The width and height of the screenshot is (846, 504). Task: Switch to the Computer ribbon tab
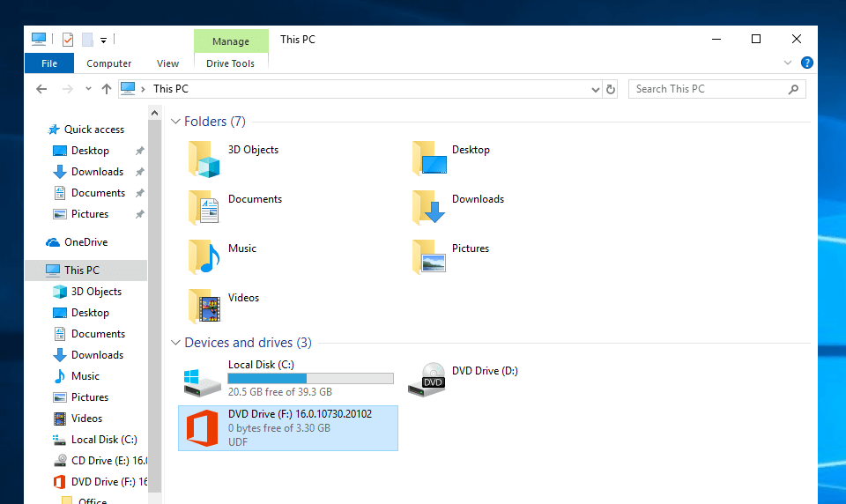[109, 63]
